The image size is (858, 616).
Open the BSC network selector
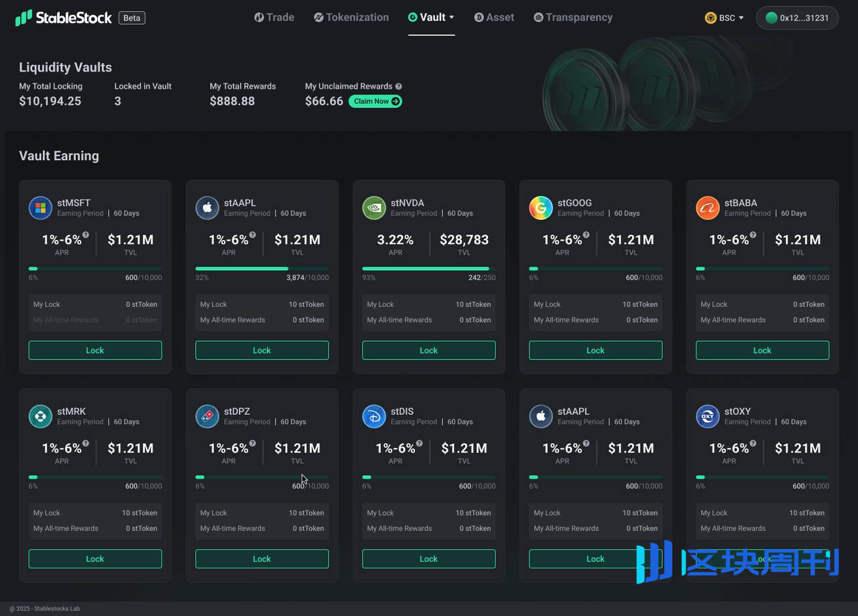click(x=724, y=18)
